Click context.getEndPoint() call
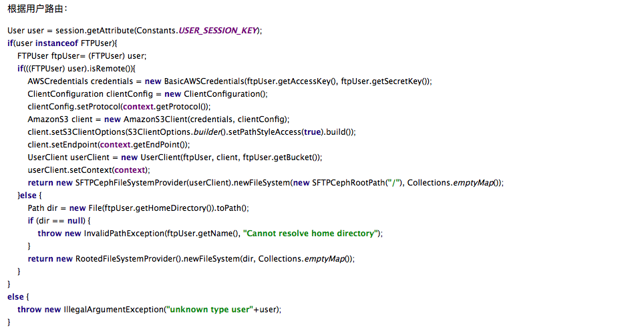The image size is (644, 331). (x=143, y=145)
